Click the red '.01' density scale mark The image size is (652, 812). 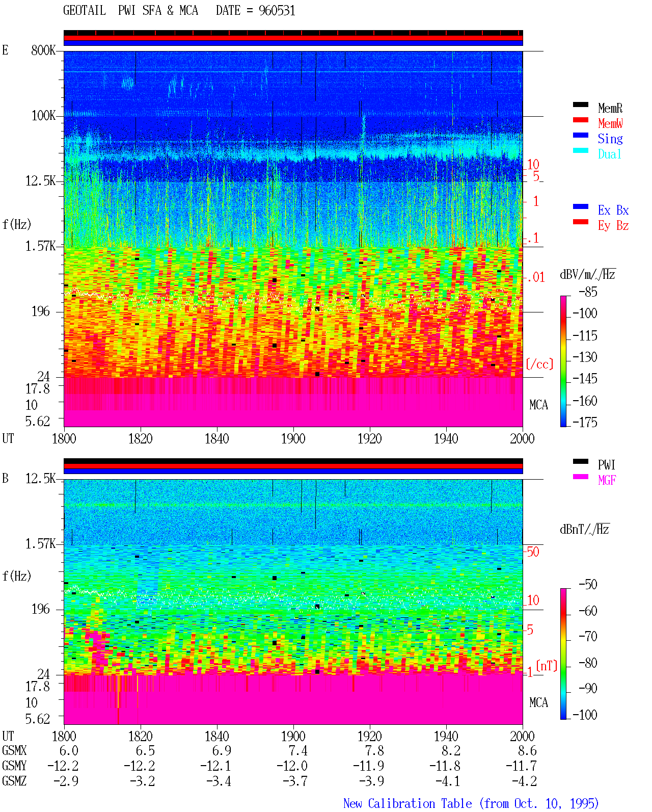(x=536, y=278)
